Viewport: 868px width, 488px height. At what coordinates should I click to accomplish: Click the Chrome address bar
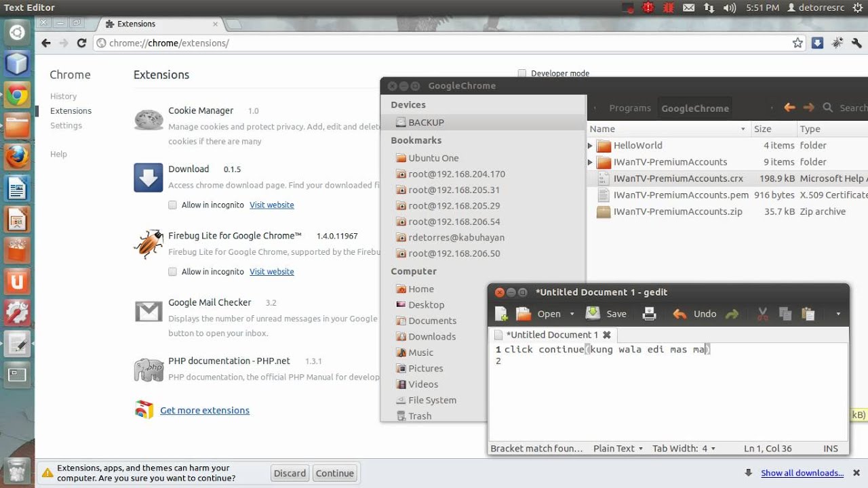tap(448, 43)
